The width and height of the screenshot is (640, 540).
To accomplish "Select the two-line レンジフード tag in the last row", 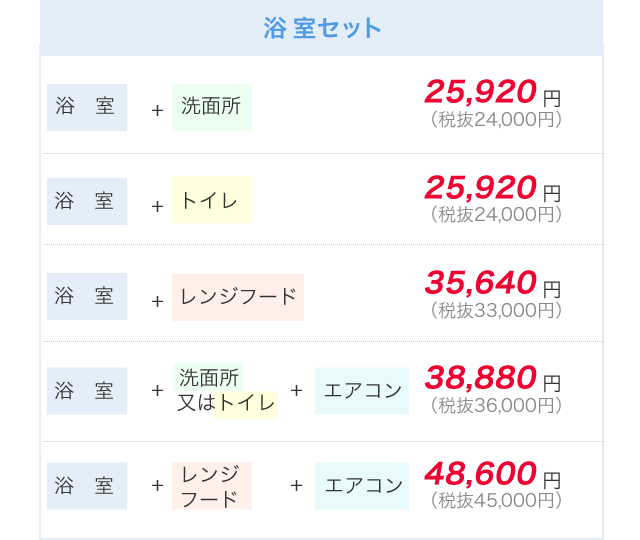I will pyautogui.click(x=211, y=486).
